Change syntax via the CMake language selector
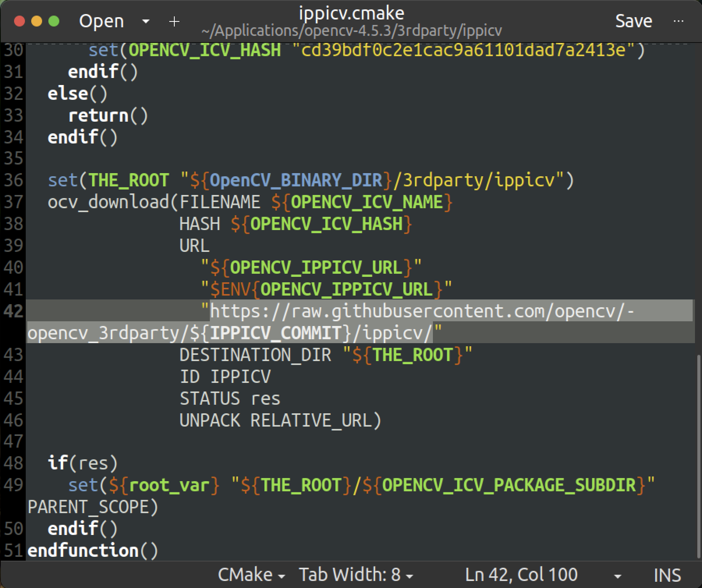702x588 pixels. click(x=251, y=574)
